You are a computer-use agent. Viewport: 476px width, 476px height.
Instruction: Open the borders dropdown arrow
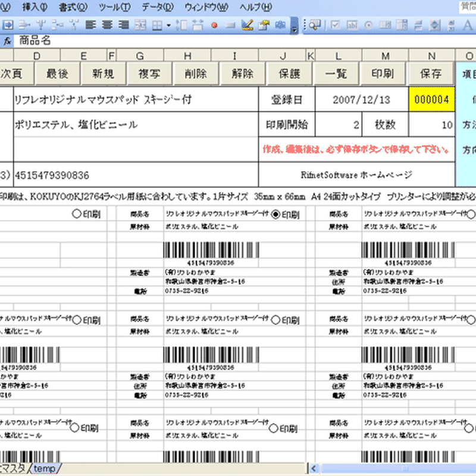168,25
